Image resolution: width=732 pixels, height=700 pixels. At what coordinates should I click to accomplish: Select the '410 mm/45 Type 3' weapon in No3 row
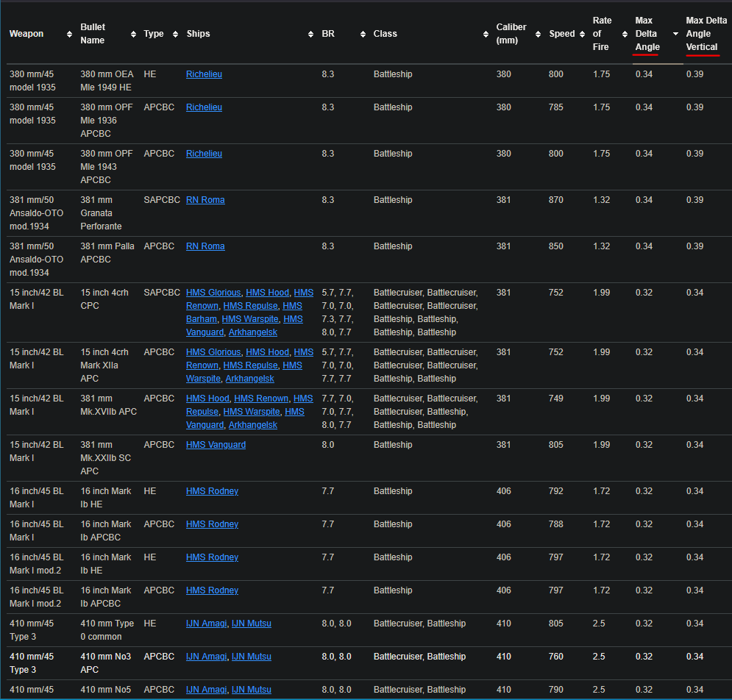[32, 663]
